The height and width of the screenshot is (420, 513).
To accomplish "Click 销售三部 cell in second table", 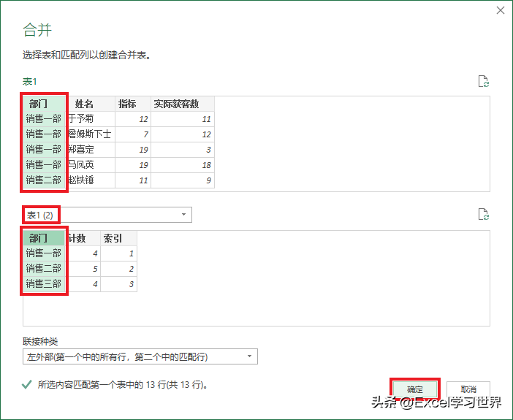I will tap(44, 284).
